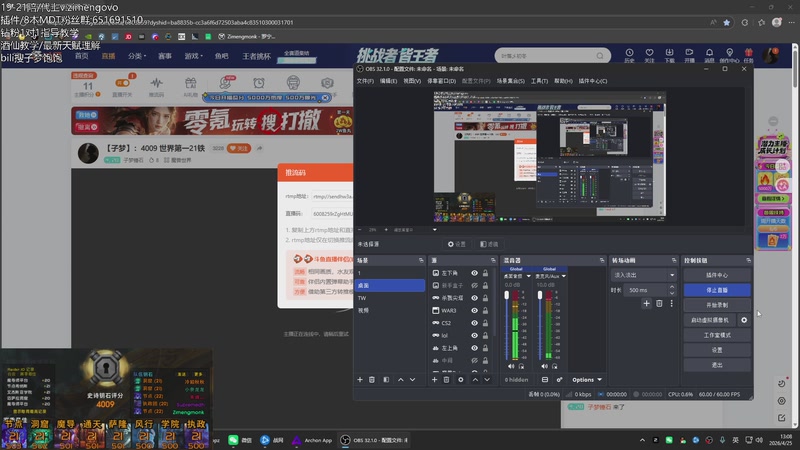This screenshot has height=450, width=800.
Task: Undock the audio mixer panel icon
Action: [x=602, y=260]
